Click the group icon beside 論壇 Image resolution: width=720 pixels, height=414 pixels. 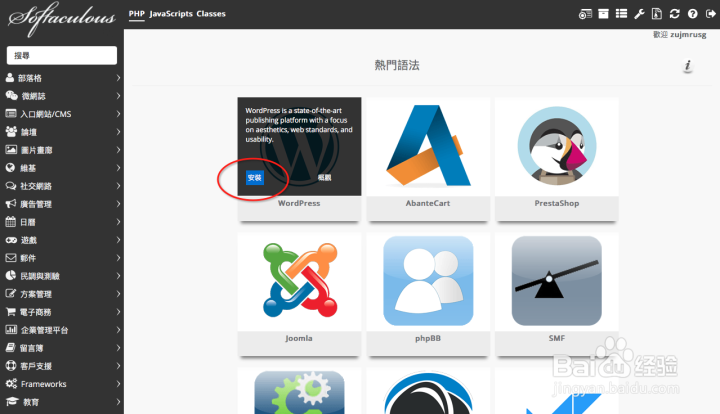click(11, 132)
